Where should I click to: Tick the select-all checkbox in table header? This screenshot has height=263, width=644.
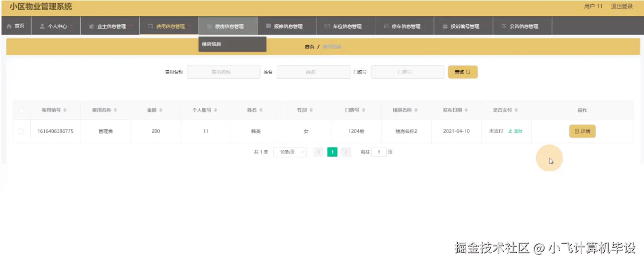[x=22, y=110]
